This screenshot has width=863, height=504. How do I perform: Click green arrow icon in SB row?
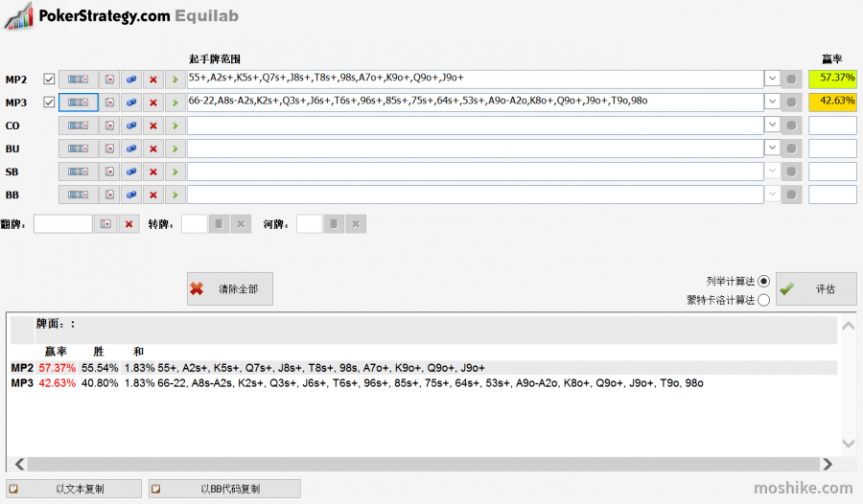pos(175,172)
